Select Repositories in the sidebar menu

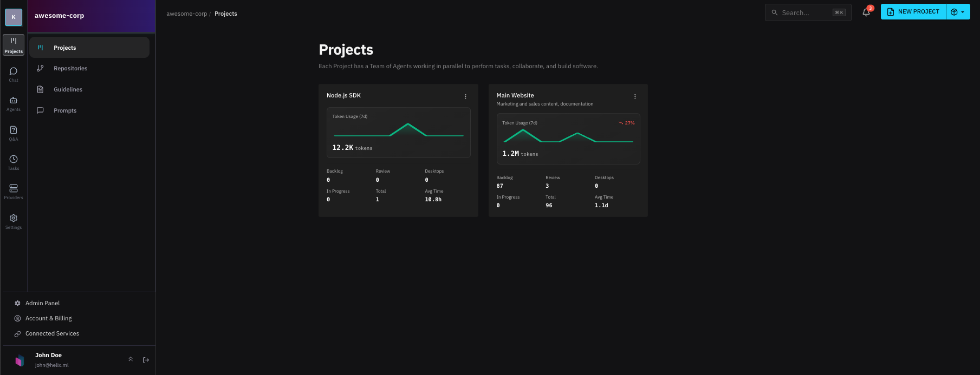point(70,69)
